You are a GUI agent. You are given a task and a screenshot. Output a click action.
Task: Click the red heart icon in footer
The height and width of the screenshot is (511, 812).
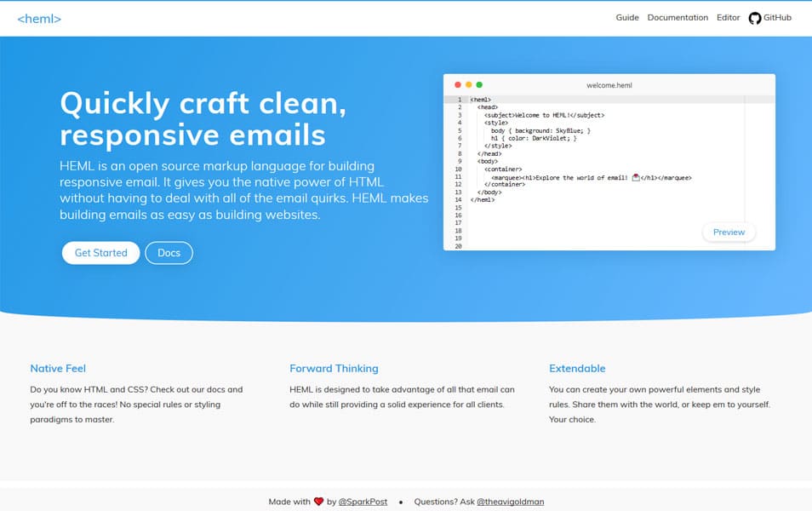[x=318, y=501]
